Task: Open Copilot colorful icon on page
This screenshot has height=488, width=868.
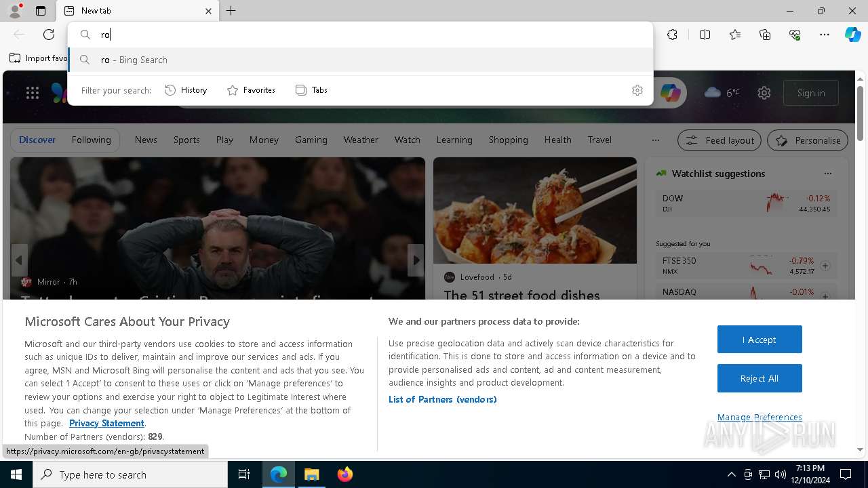Action: click(670, 93)
